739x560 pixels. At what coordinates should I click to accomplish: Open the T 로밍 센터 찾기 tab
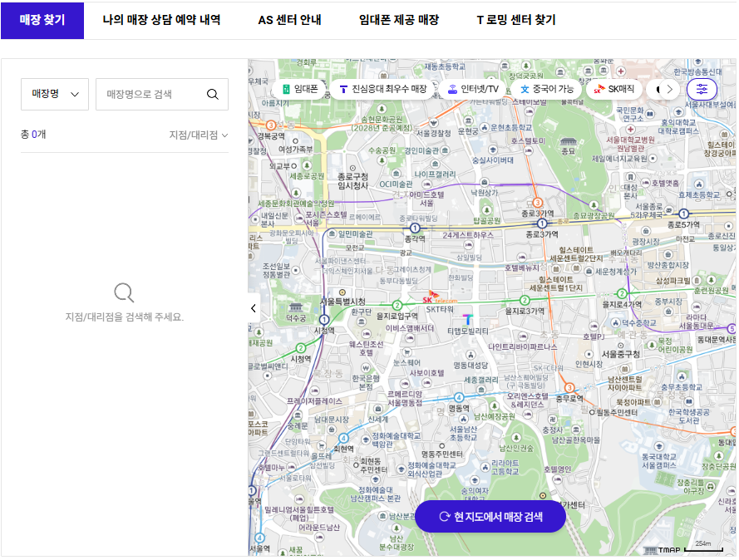point(516,20)
